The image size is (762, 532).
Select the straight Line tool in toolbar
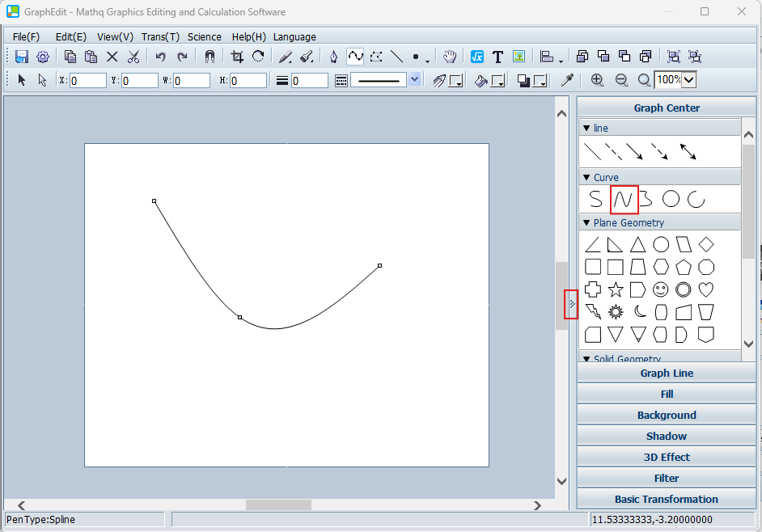pyautogui.click(x=397, y=57)
